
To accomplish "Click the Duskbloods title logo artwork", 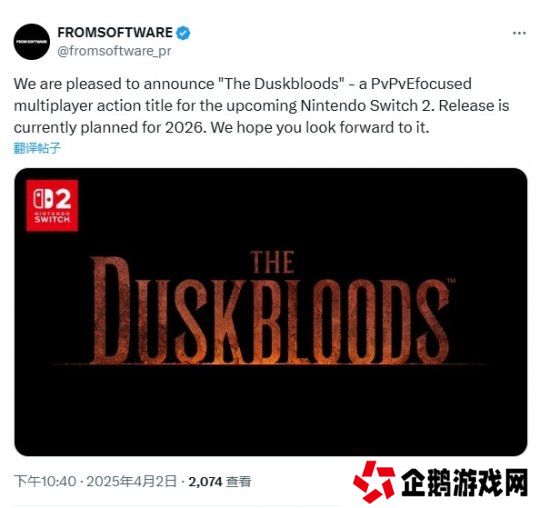I will (272, 308).
